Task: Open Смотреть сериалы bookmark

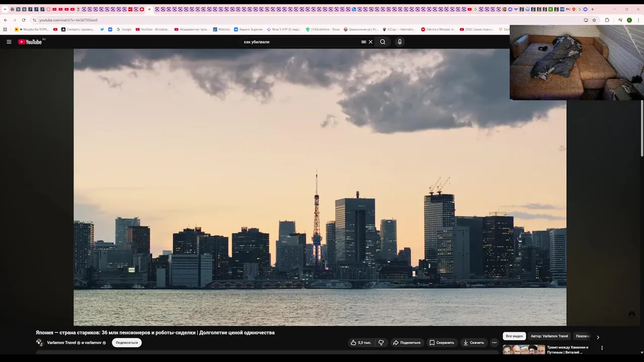Action: [x=77, y=29]
